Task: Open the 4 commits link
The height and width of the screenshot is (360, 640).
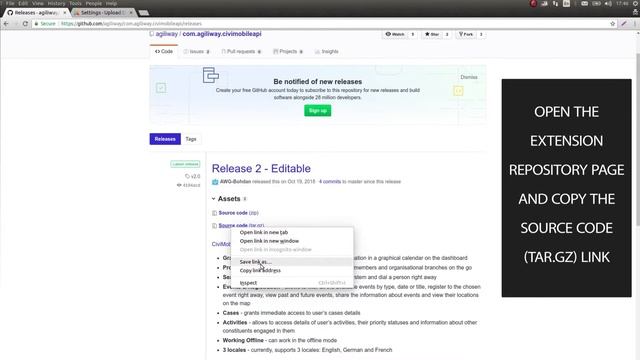Action: (x=330, y=182)
